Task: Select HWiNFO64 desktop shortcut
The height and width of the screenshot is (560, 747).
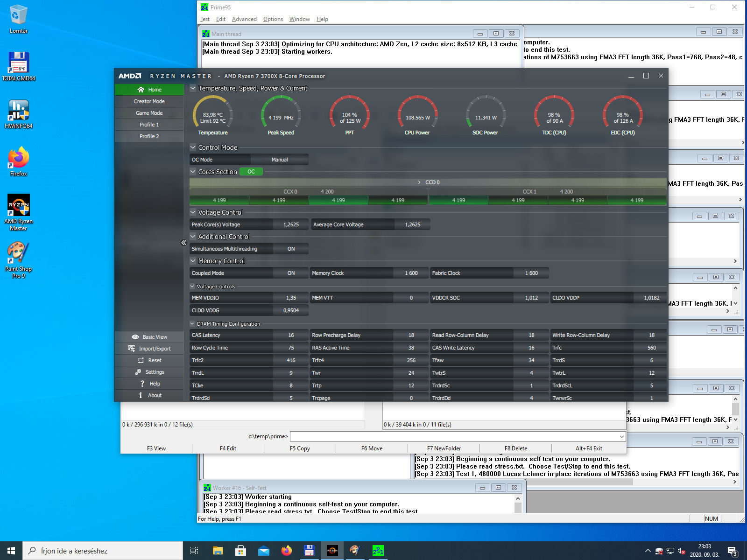Action: 18,114
